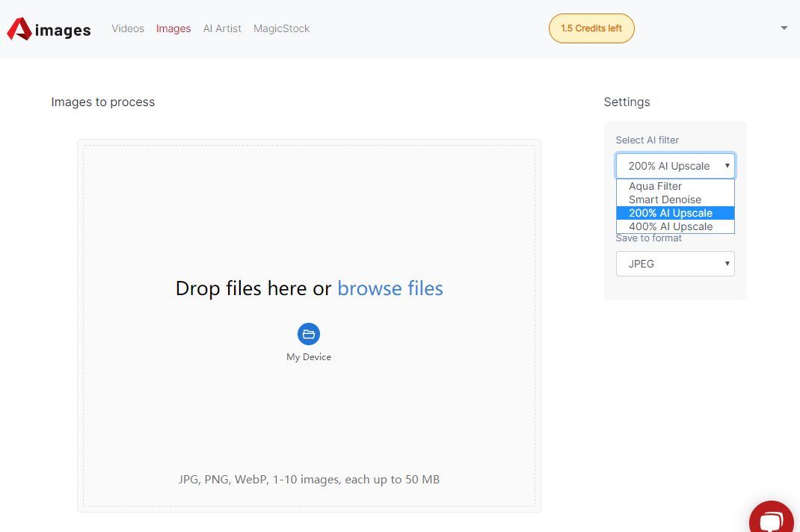Expand the account caret in the top-right corner
800x532 pixels.
tap(784, 28)
